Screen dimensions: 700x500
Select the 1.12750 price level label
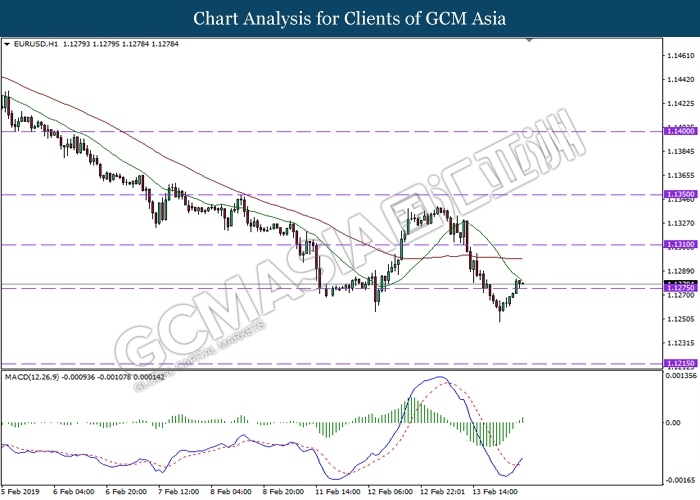(681, 288)
